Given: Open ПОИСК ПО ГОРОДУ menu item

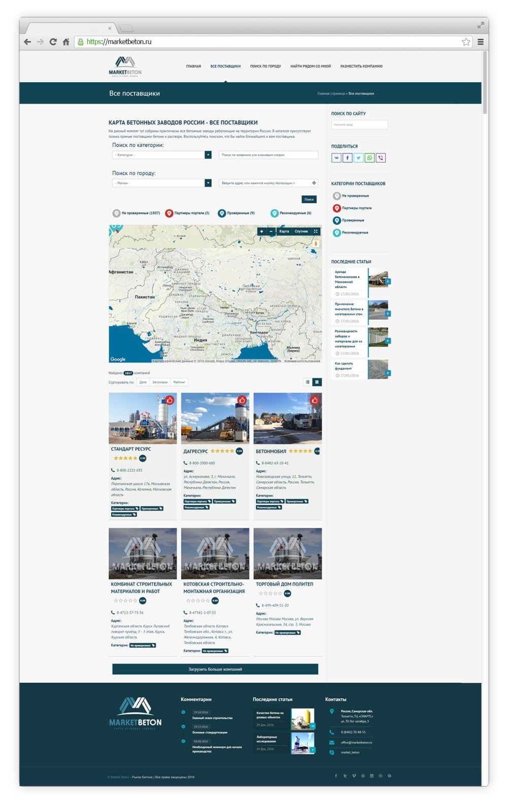Looking at the screenshot, I should (265, 66).
